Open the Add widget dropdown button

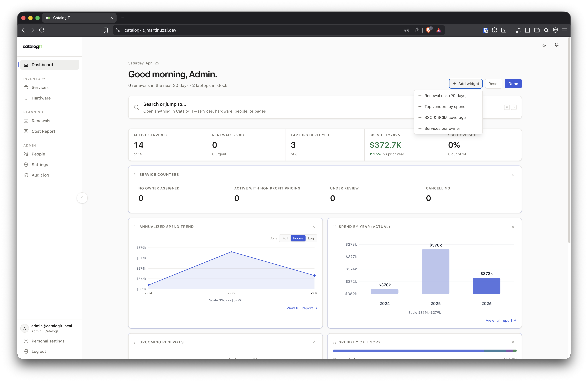pyautogui.click(x=465, y=84)
